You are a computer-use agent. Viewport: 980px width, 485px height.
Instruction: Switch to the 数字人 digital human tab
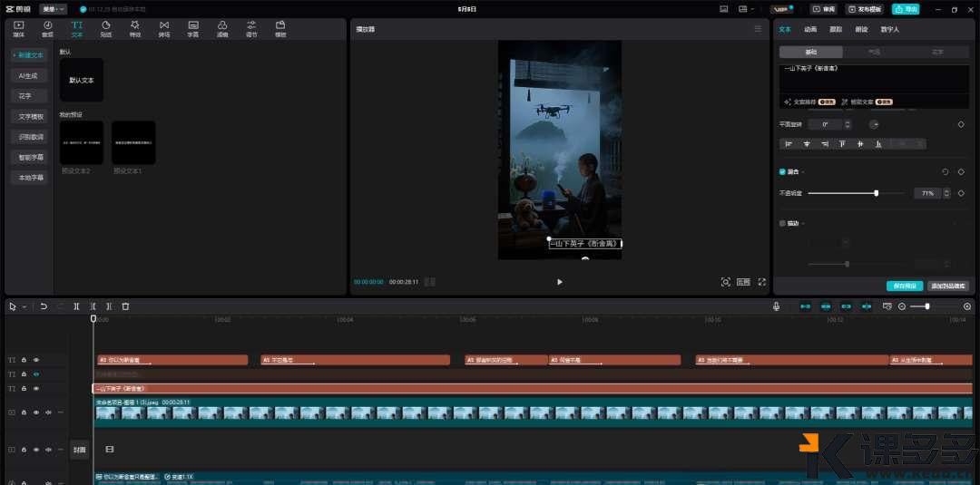tap(890, 29)
